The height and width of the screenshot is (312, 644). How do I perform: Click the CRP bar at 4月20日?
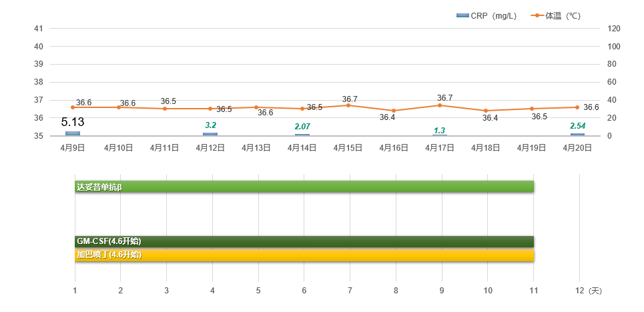click(577, 134)
